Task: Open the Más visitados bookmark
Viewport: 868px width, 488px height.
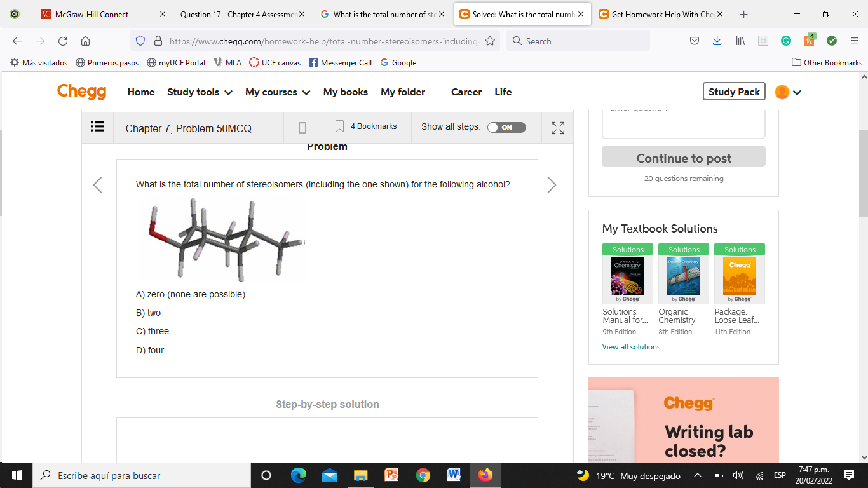Action: pyautogui.click(x=39, y=62)
